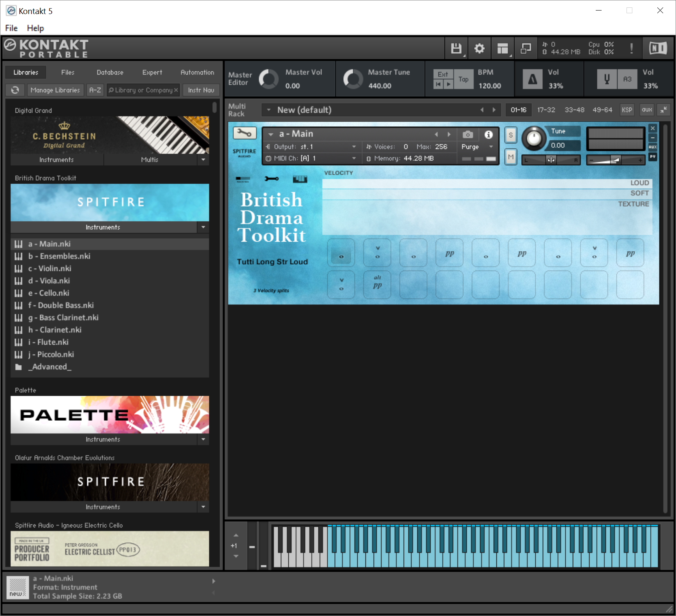Image resolution: width=676 pixels, height=616 pixels.
Task: Open Palette Instruments button
Action: [x=103, y=439]
